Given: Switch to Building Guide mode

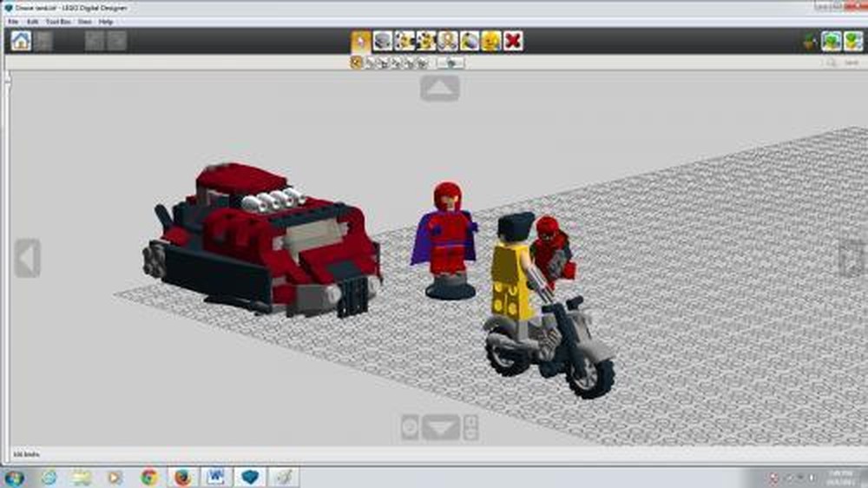Looking at the screenshot, I should pos(853,42).
